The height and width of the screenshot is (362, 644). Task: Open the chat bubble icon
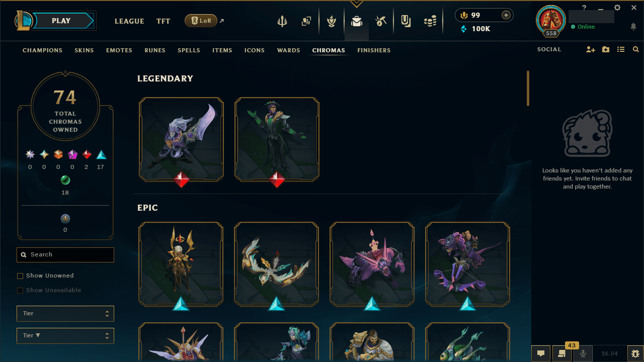541,353
